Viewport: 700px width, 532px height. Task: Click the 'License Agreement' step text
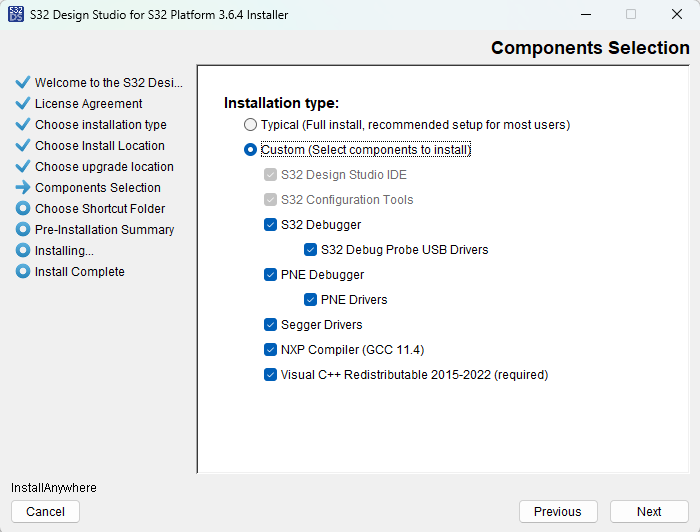(88, 104)
